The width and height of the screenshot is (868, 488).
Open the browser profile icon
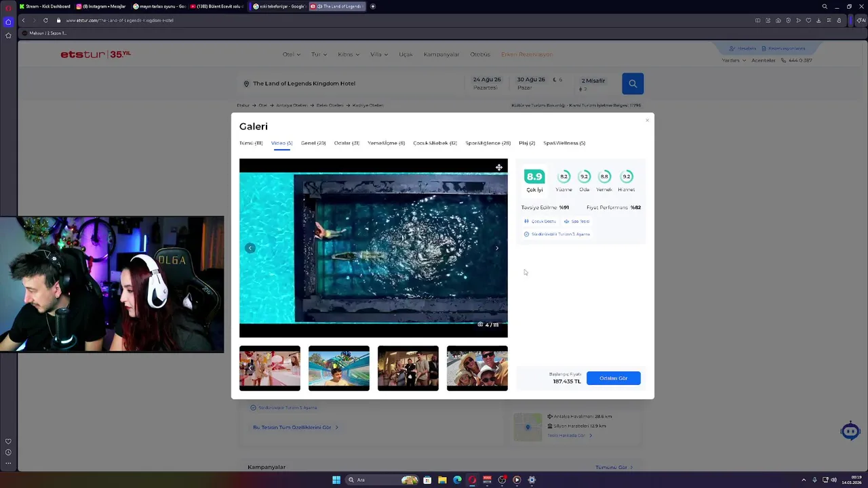coord(839,20)
